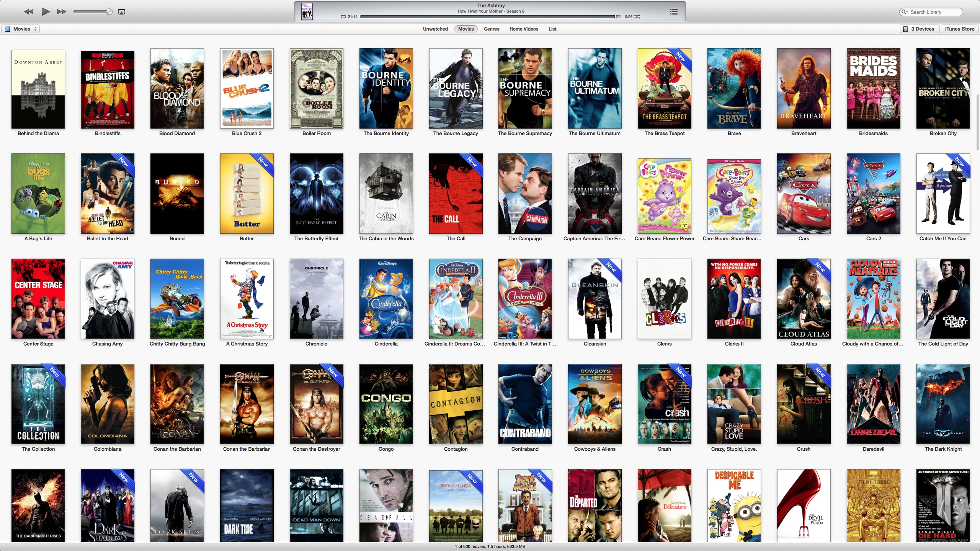This screenshot has width=980, height=551.
Task: Click the Broken City poster
Action: coord(943,88)
